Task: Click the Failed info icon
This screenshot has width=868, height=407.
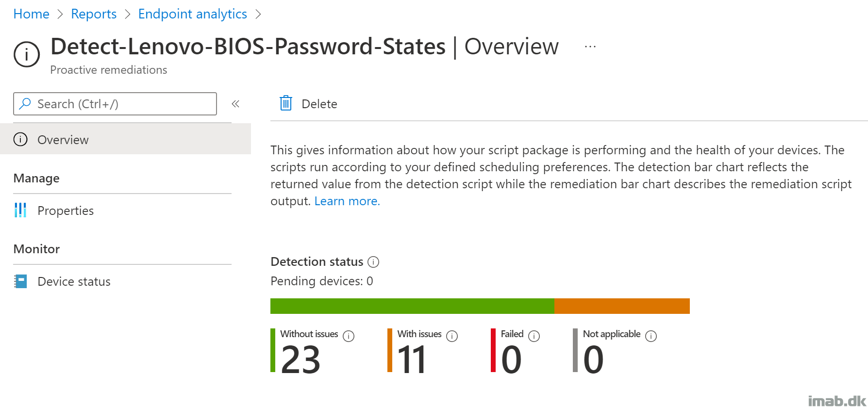Action: 534,336
